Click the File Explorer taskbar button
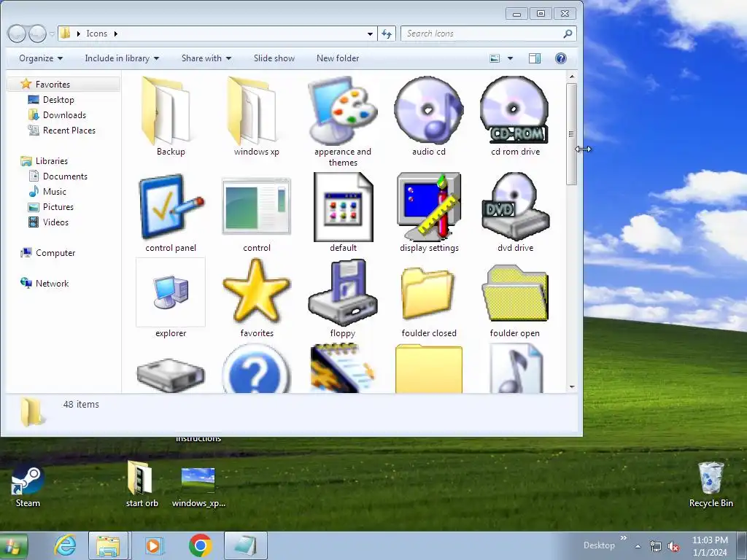 coord(108,545)
